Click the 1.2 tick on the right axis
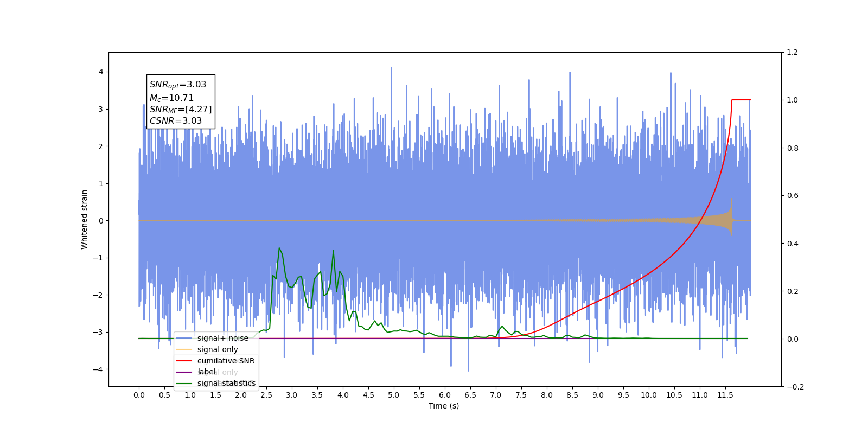Image resolution: width=868 pixels, height=434 pixels. (793, 52)
